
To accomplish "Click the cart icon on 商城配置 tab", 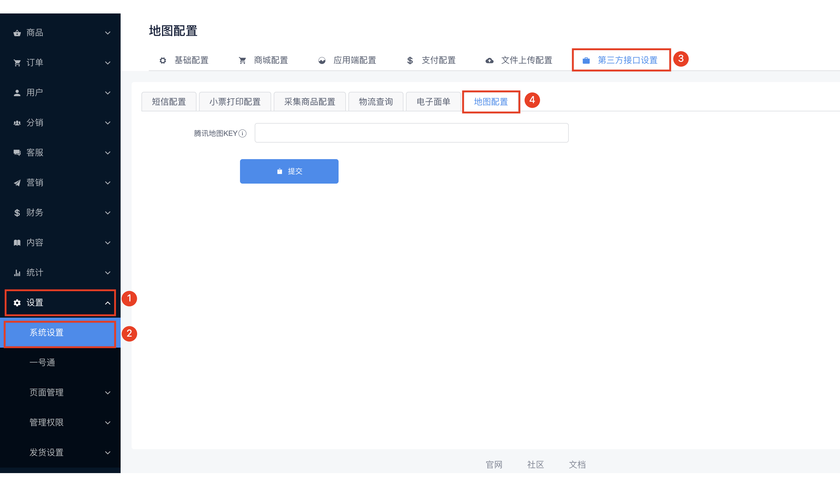I will 242,61.
